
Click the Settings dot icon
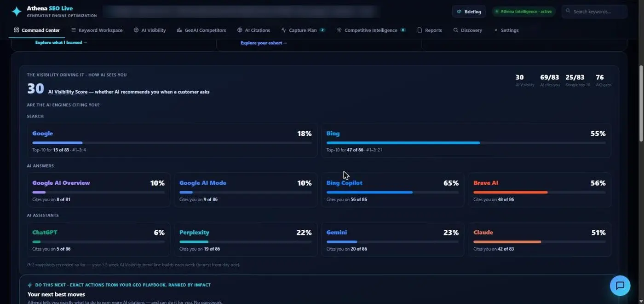pyautogui.click(x=496, y=30)
